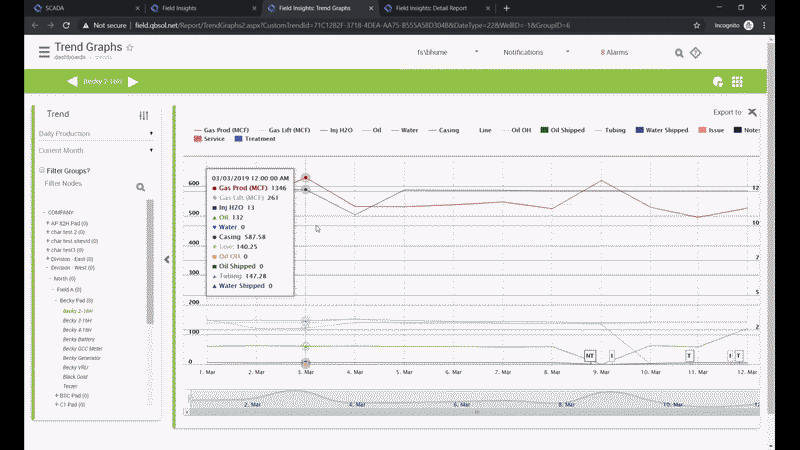The image size is (800, 450).
Task: Open the hamburger navigation menu
Action: tap(44, 52)
